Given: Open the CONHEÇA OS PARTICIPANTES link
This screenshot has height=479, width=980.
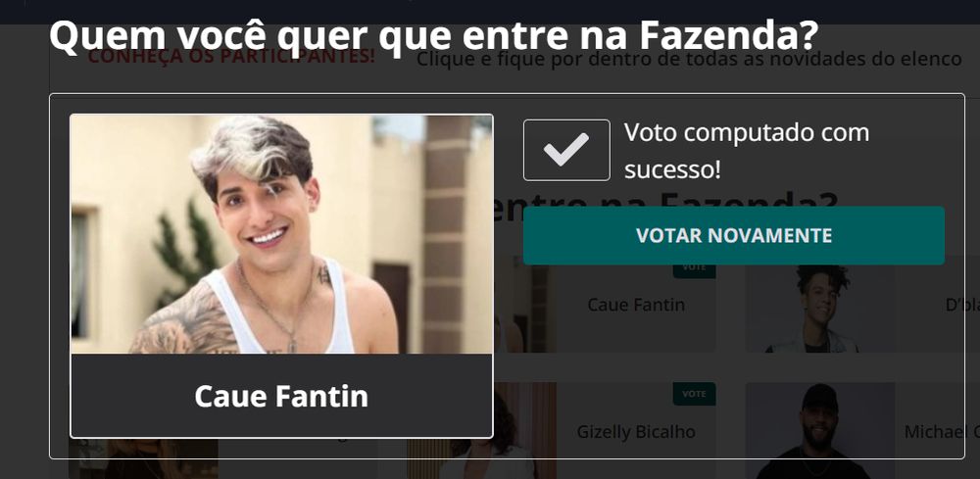Looking at the screenshot, I should click(231, 58).
